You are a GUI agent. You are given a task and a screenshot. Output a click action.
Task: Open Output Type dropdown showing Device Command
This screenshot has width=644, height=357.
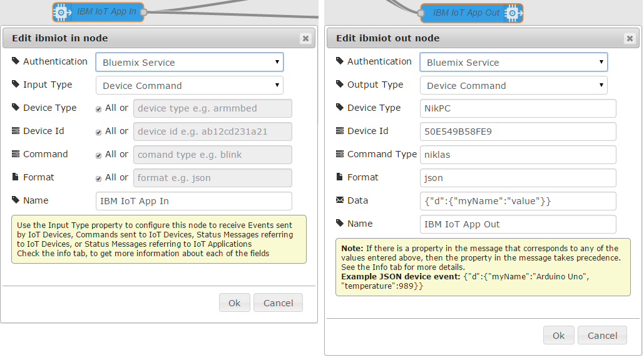[513, 85]
